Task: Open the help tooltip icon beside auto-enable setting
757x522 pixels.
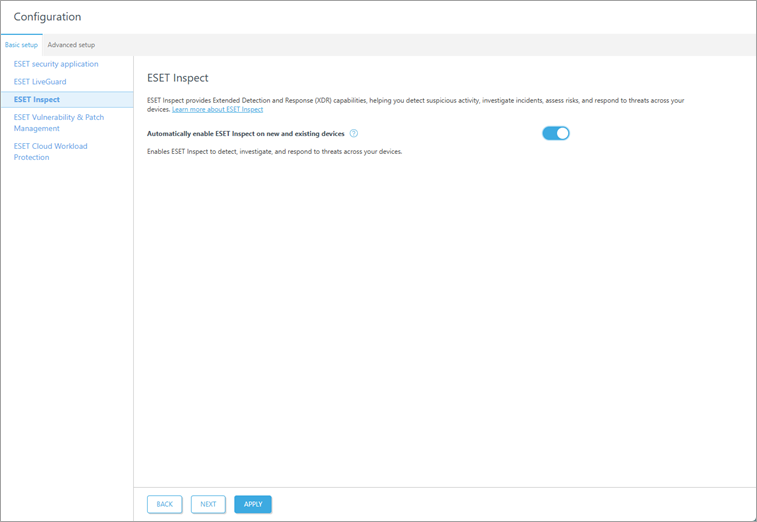Action: click(353, 134)
